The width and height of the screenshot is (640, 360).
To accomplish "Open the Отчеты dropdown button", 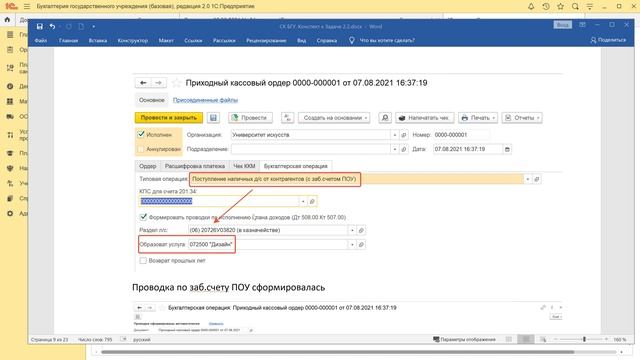I will click(522, 118).
